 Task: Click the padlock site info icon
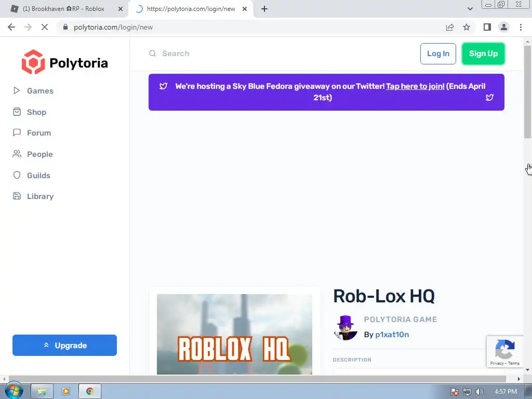coord(65,27)
